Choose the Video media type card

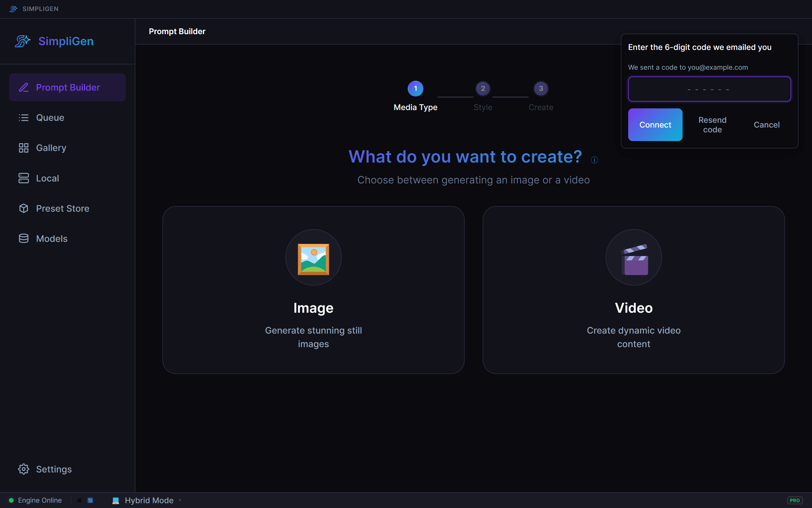(x=634, y=290)
